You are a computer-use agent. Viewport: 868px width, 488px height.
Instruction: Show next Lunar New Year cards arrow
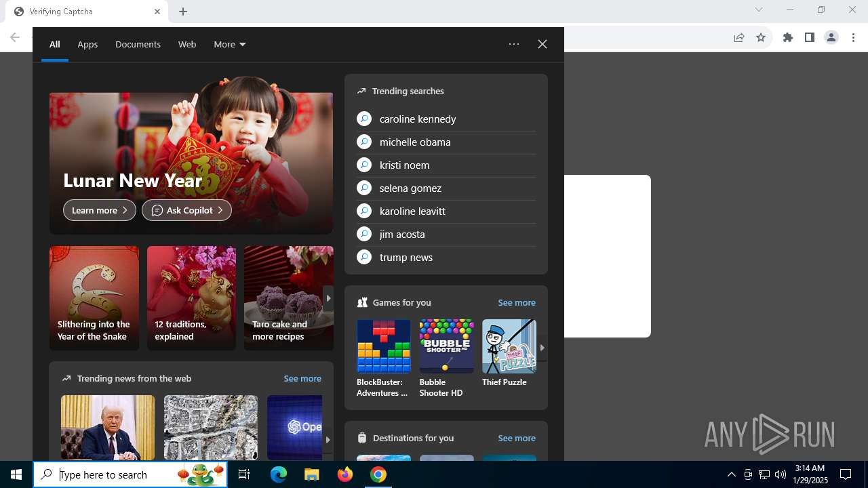click(328, 298)
